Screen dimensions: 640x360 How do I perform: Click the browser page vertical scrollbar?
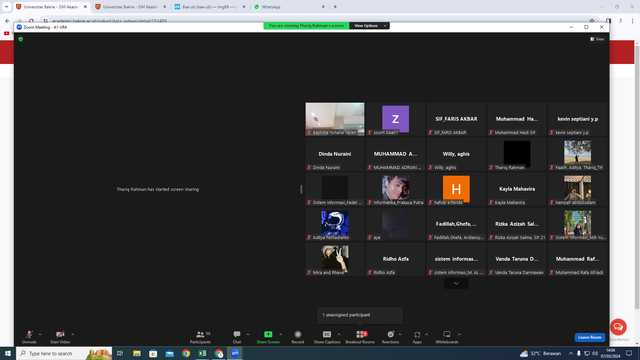[x=637, y=176]
